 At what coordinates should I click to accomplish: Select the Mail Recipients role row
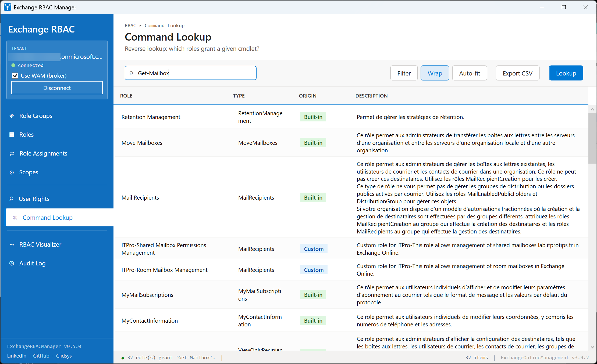[x=351, y=197]
